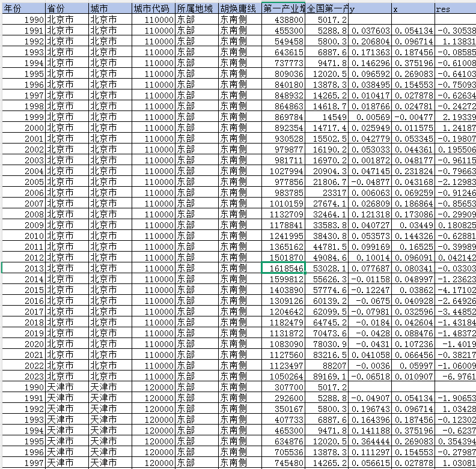This screenshot has height=469, width=476.
Task: Click the cell with value 1050264
Action: click(284, 377)
